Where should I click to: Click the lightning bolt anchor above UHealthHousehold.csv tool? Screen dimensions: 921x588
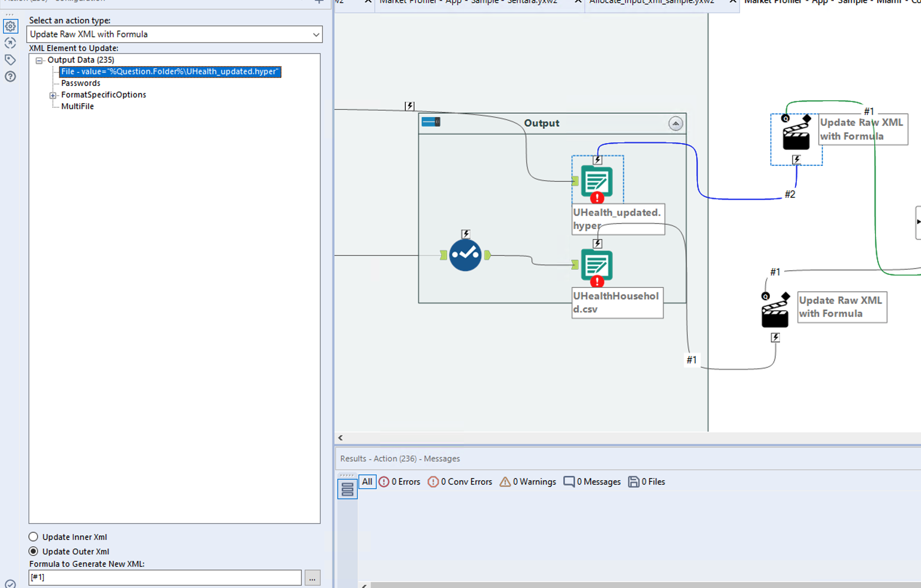(x=597, y=243)
